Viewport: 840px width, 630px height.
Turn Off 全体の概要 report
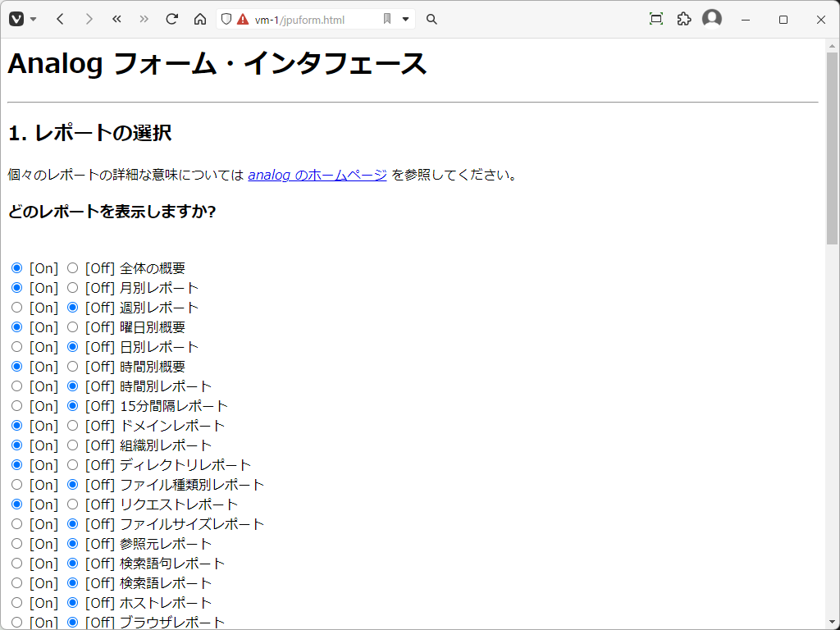point(72,268)
